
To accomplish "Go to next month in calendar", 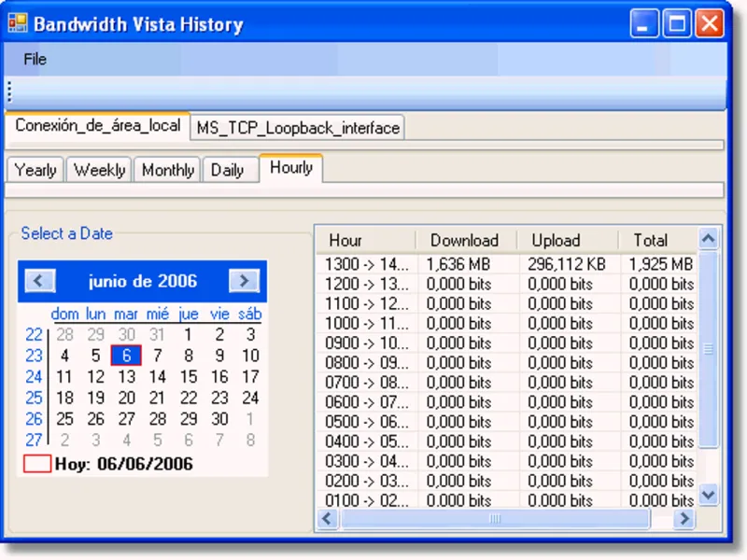I will [x=244, y=281].
